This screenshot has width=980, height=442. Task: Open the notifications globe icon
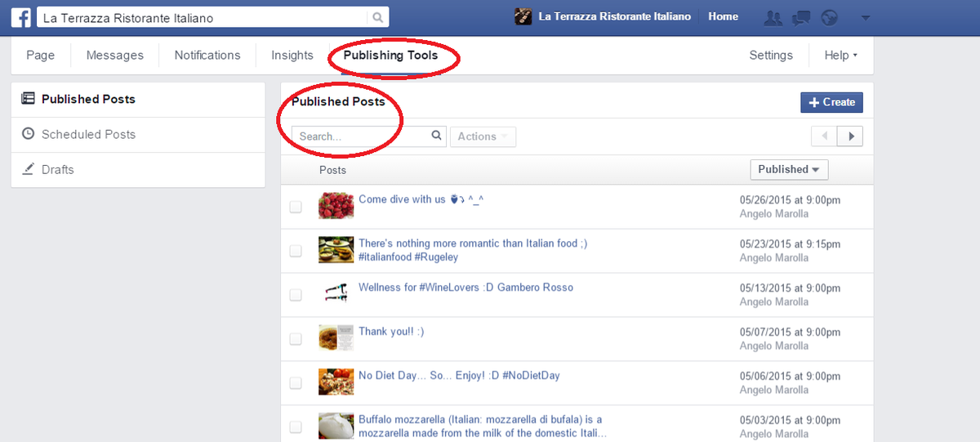pos(830,17)
